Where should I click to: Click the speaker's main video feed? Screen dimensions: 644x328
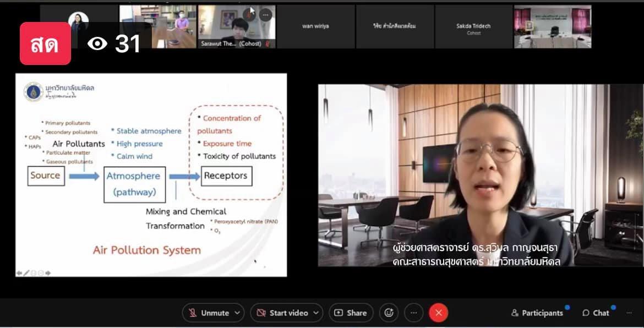coord(481,176)
